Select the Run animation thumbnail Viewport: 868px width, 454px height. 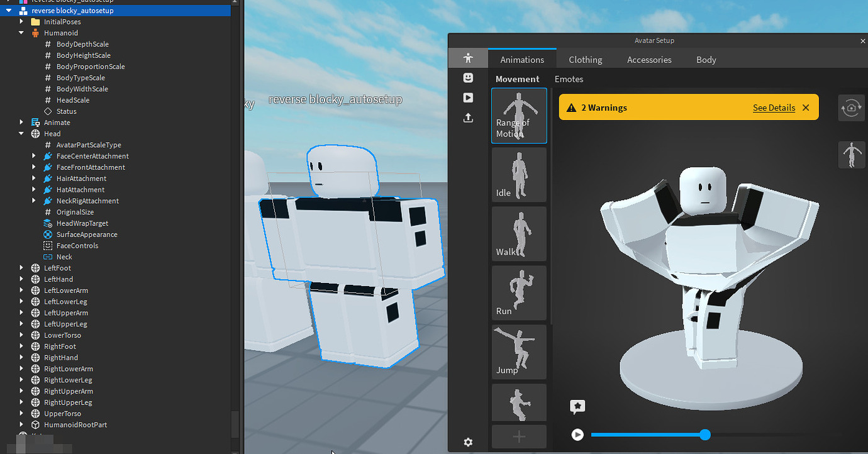(519, 293)
